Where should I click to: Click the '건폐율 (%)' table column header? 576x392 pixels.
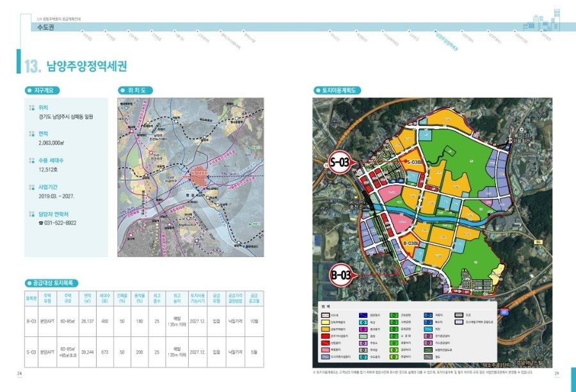click(122, 299)
